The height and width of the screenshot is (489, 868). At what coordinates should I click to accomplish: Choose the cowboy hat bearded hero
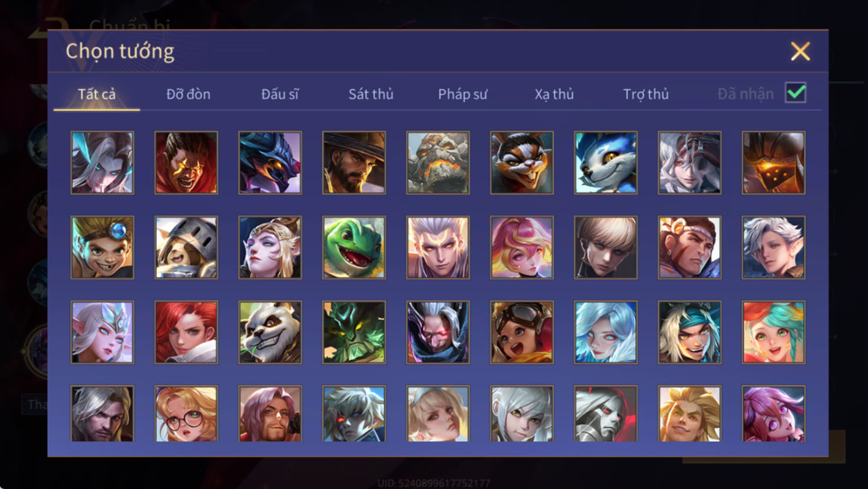(354, 163)
